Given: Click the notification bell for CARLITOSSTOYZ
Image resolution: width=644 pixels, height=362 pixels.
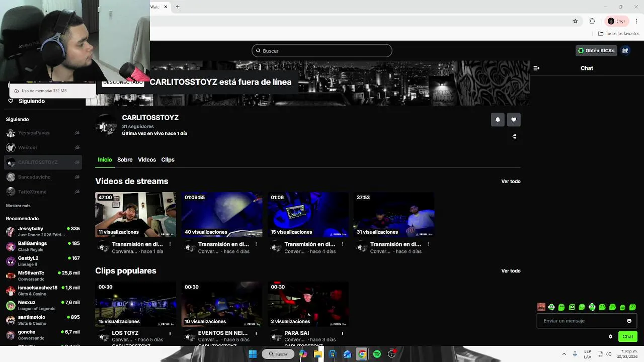Looking at the screenshot, I should (498, 120).
